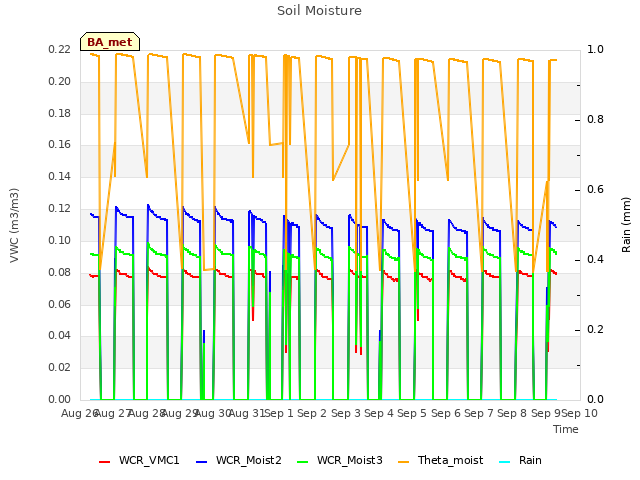This screenshot has height=480, width=640.
Task: Click the Sep 7 date tick label
Action: click(x=479, y=413)
